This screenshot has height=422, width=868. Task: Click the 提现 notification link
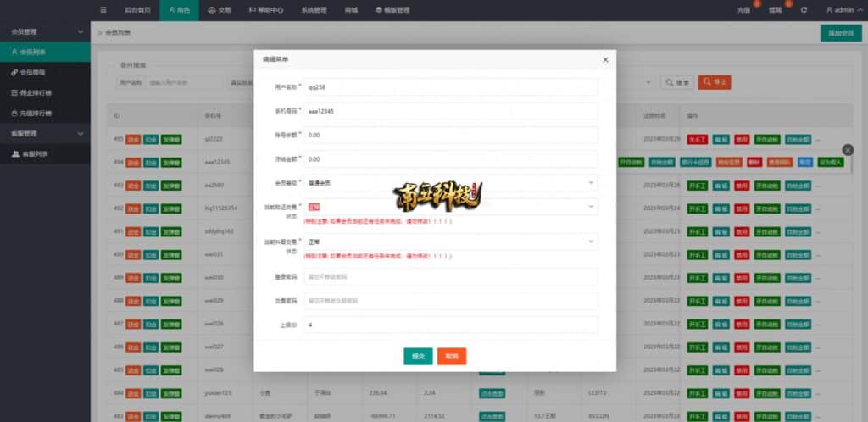pyautogui.click(x=775, y=10)
